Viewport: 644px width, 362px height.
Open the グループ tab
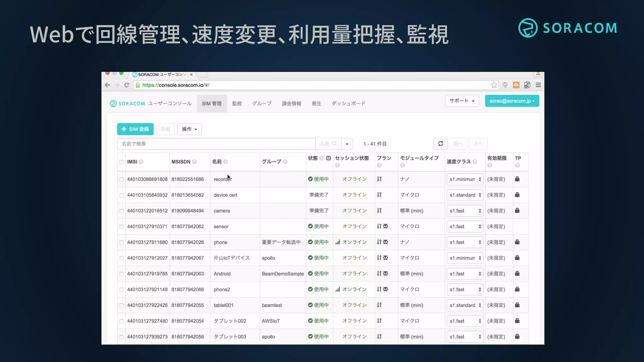[x=262, y=103]
